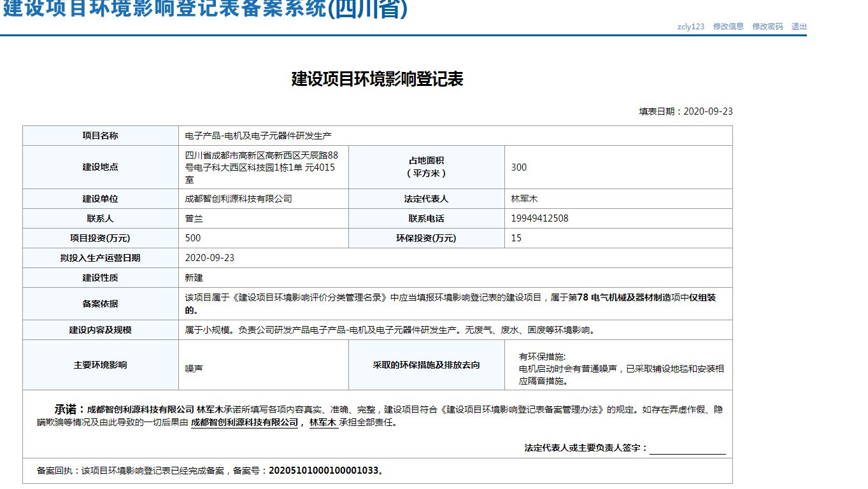This screenshot has height=489, width=868.
Task: Click the 建设性质 label cell
Action: (101, 278)
